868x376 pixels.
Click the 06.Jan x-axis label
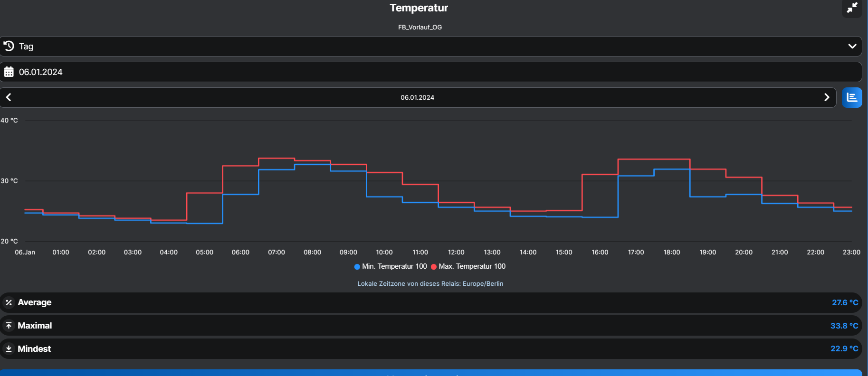[x=25, y=252]
